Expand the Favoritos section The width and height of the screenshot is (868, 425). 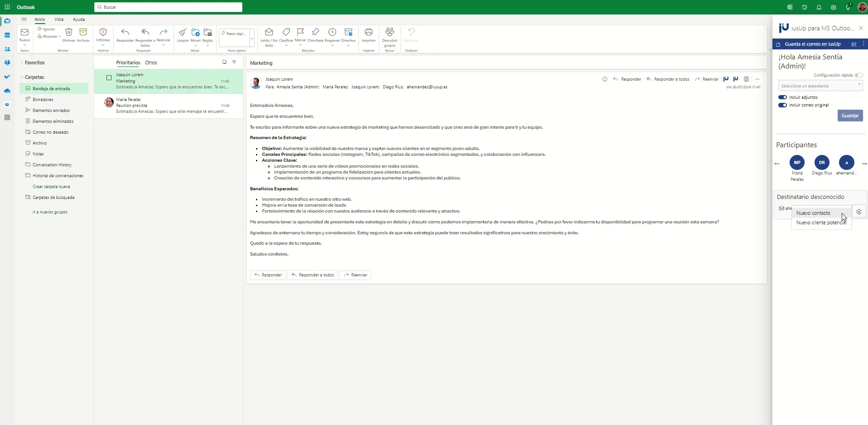(22, 63)
